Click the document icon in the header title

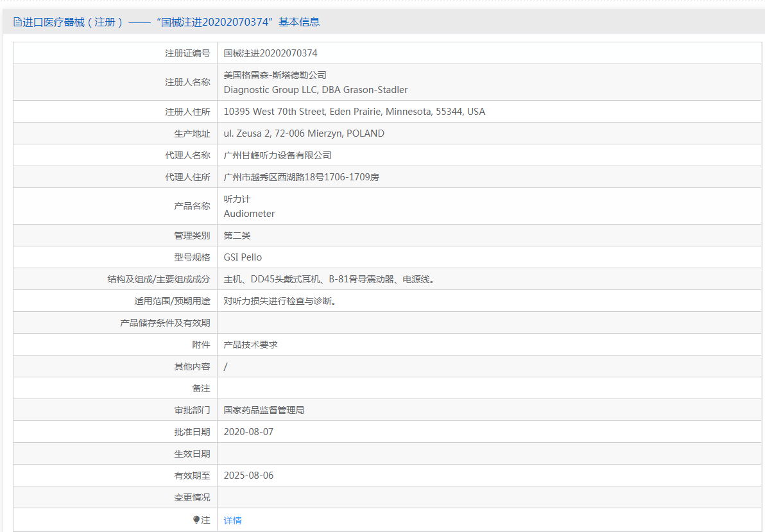pos(17,22)
